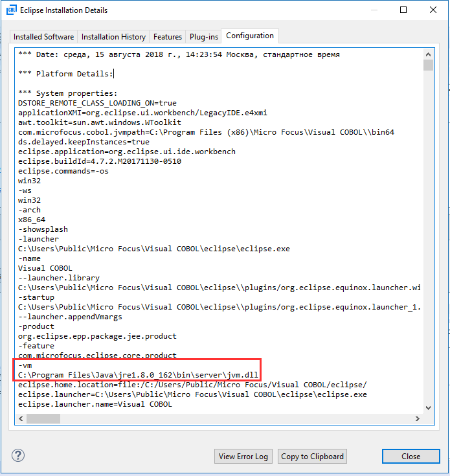The height and width of the screenshot is (476, 450).
Task: Click the '--launcher.appendVmargs' line
Action: tap(70, 317)
